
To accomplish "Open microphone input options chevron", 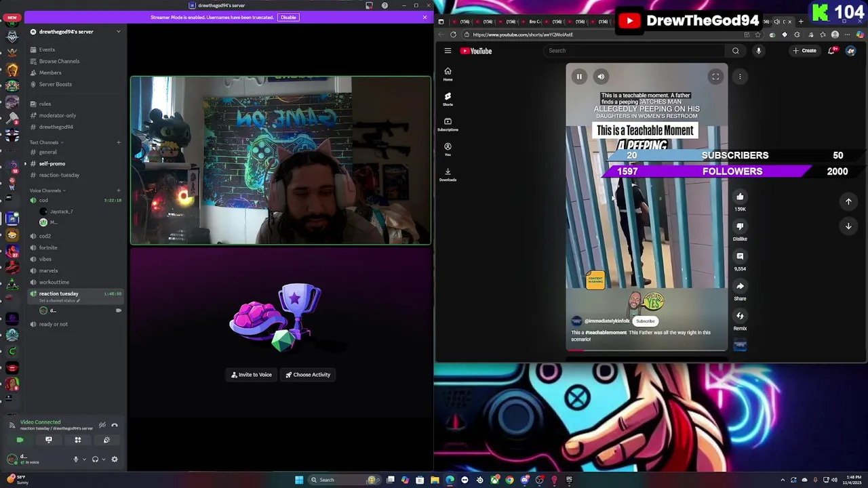I will pyautogui.click(x=84, y=460).
